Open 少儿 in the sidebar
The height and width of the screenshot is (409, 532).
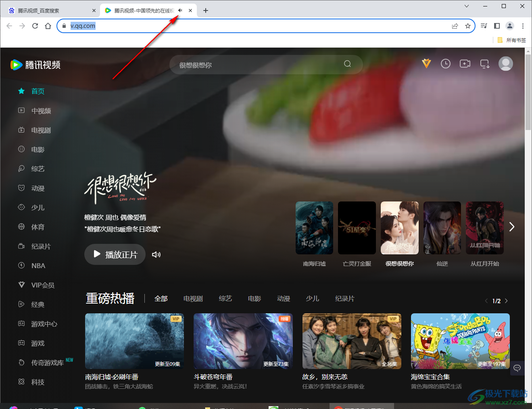(31, 208)
